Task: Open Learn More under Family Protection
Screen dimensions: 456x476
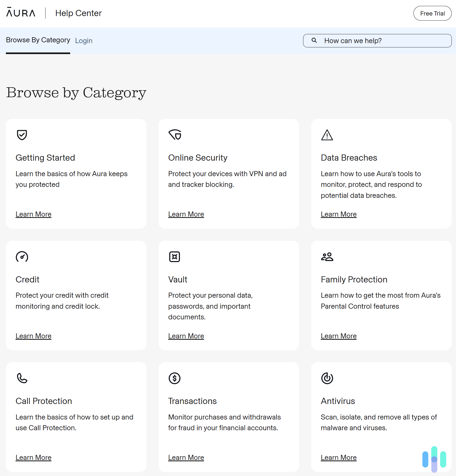Action: pos(338,336)
